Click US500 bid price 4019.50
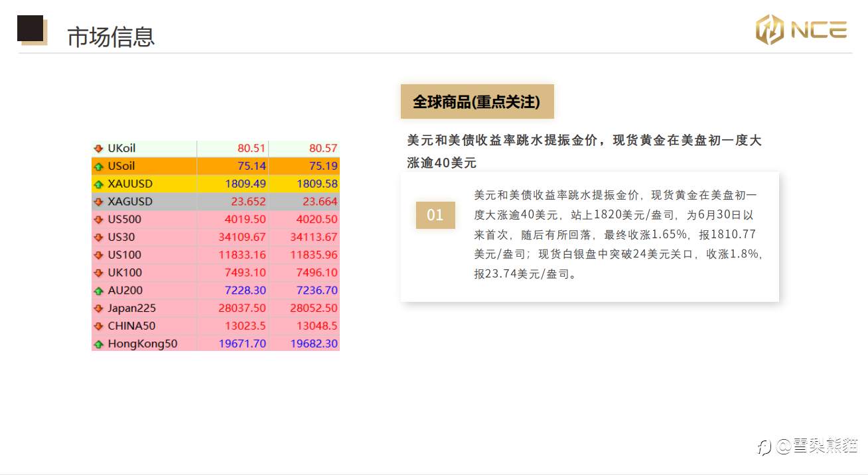The height and width of the screenshot is (475, 868). pos(246,220)
